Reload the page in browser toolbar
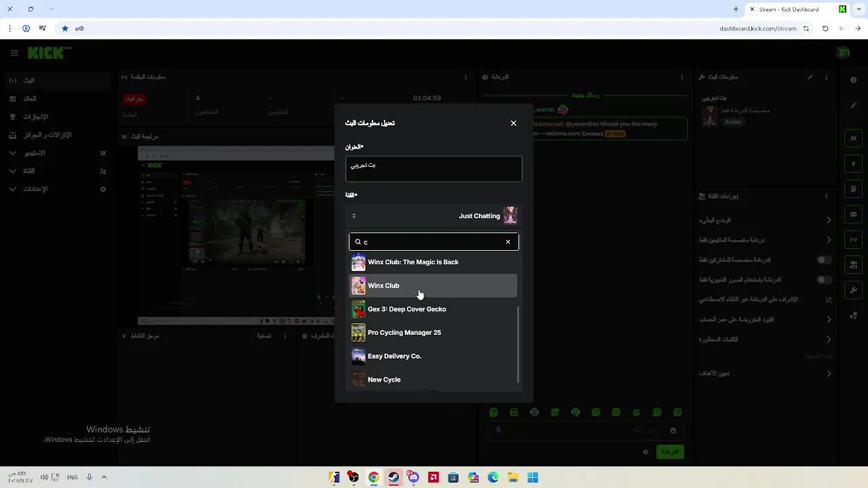868x488 pixels. [825, 28]
